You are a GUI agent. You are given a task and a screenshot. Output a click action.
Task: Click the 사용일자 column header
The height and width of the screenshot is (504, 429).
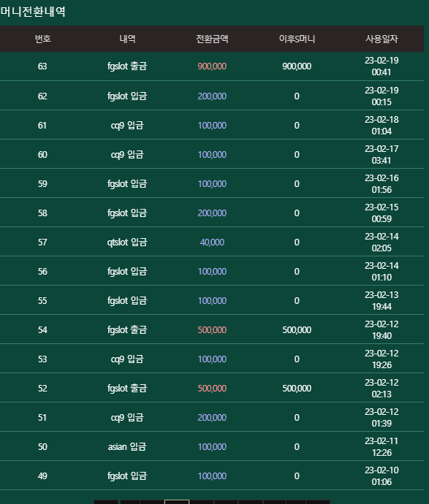381,39
